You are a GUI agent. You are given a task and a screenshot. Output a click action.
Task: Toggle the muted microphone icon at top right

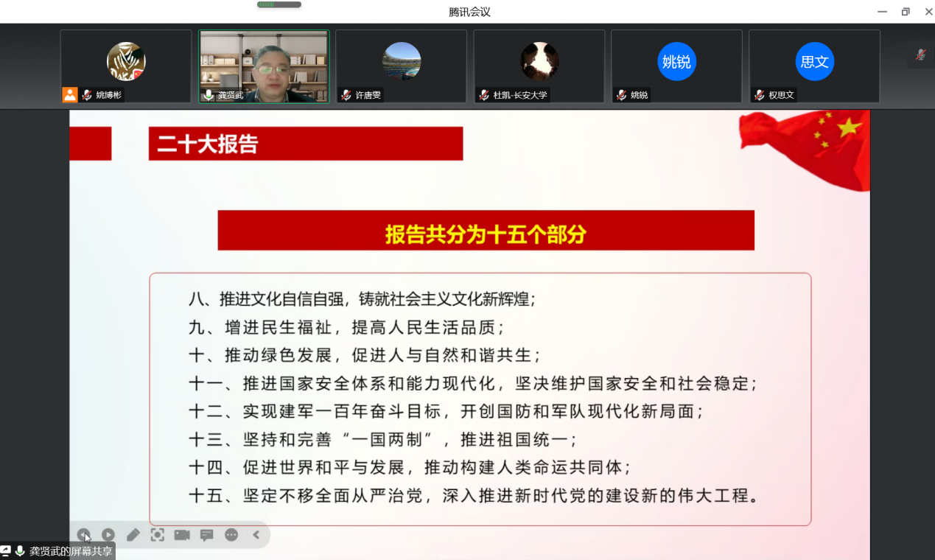coord(920,55)
